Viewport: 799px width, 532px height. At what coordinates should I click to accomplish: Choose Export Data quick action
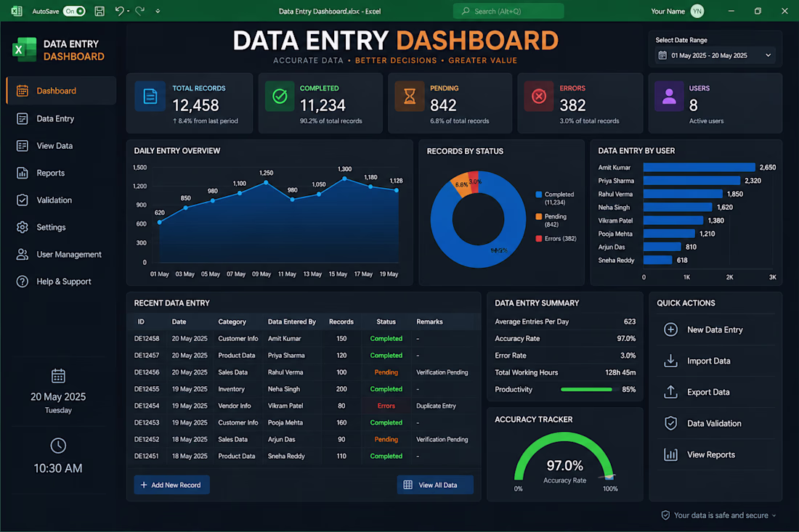[x=715, y=392]
